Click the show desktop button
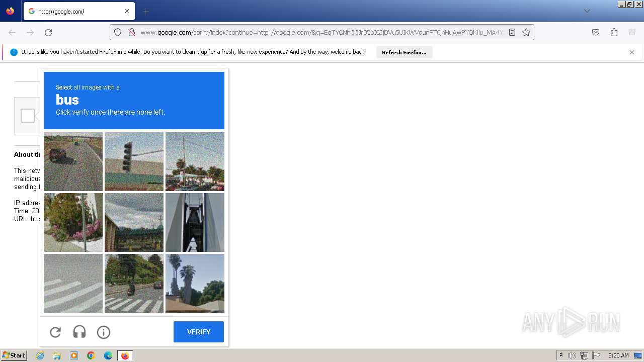Viewport: 644px width, 362px height. (x=638, y=355)
